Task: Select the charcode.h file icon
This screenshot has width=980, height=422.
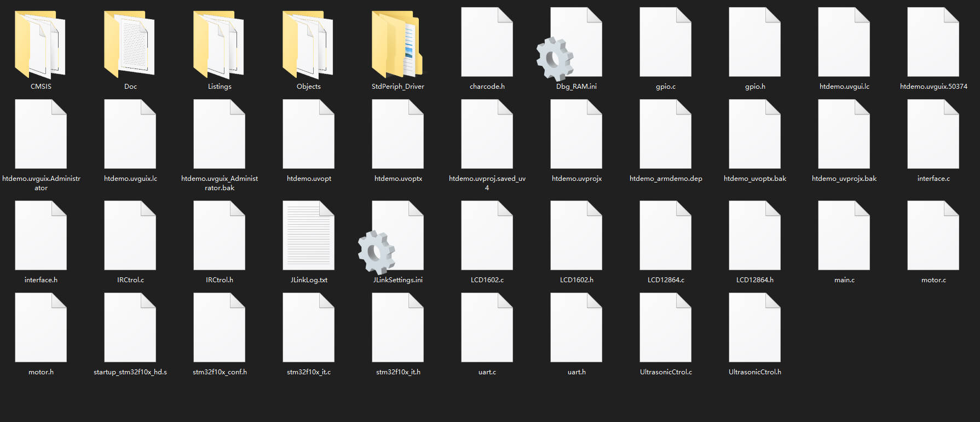Action: (487, 42)
